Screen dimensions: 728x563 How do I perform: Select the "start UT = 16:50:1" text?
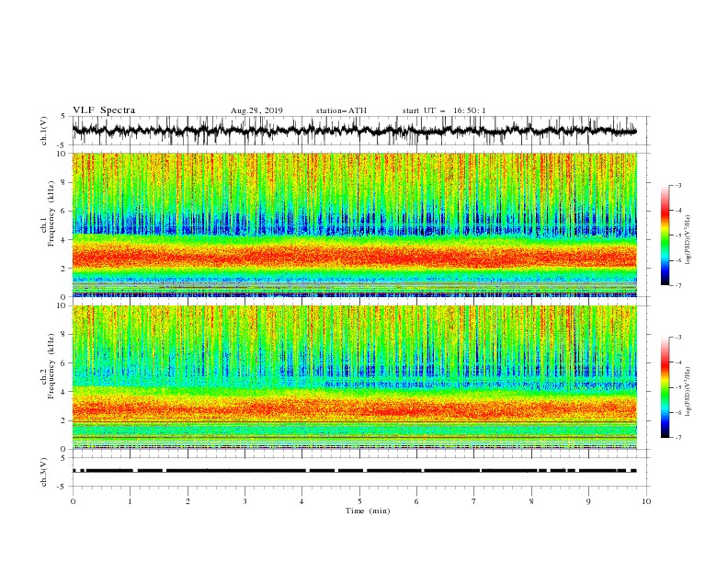(444, 110)
